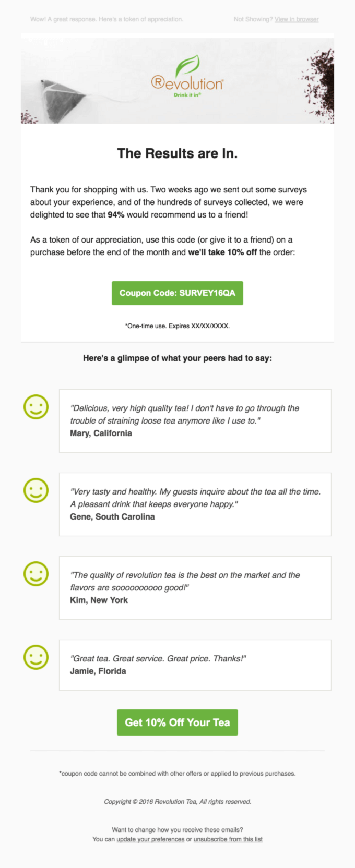The height and width of the screenshot is (868, 355).
Task: Click the Copyright 2016 Revolution Tea footer text
Action: 177,801
